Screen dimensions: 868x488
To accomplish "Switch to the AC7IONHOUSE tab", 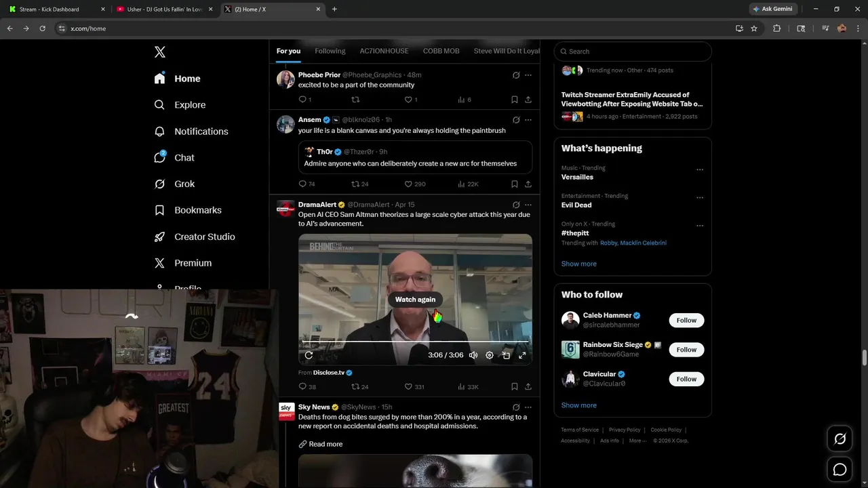I will tap(384, 51).
